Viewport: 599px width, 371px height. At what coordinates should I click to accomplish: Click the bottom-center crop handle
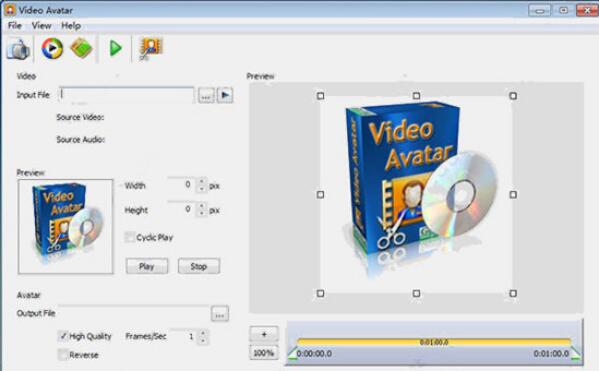pyautogui.click(x=416, y=293)
